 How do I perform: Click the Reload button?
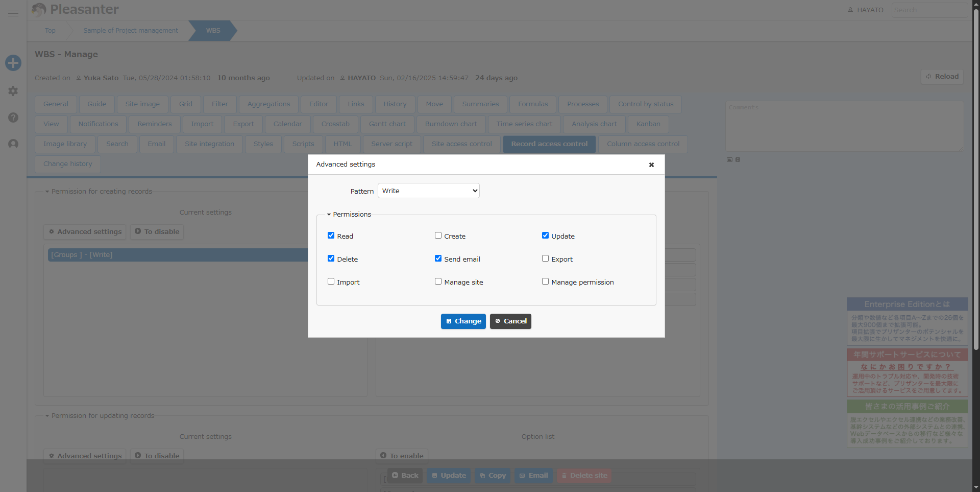[942, 77]
